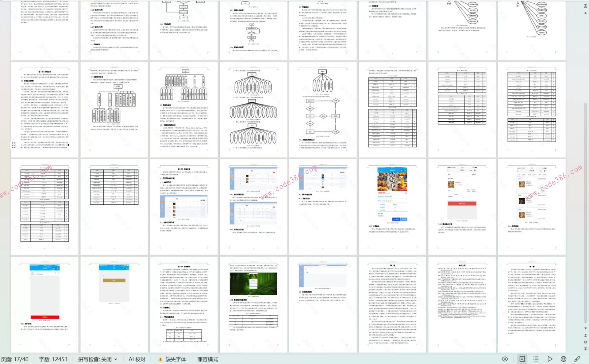Click the pen annotation icon
The height and width of the screenshot is (364, 589).
[577, 359]
